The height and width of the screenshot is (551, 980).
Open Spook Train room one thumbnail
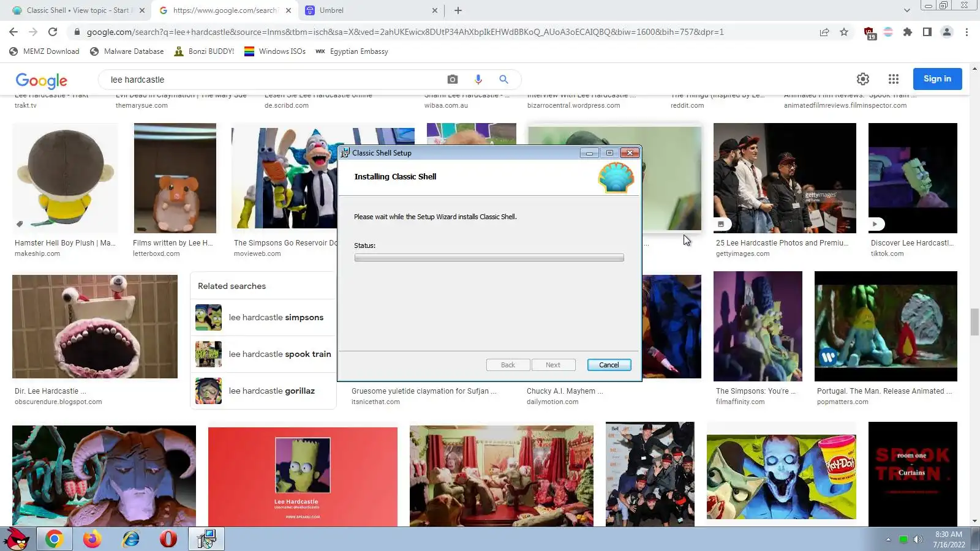click(x=913, y=474)
